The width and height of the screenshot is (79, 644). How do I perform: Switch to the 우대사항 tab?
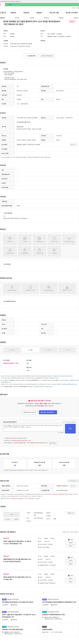pyautogui.click(x=32, y=18)
